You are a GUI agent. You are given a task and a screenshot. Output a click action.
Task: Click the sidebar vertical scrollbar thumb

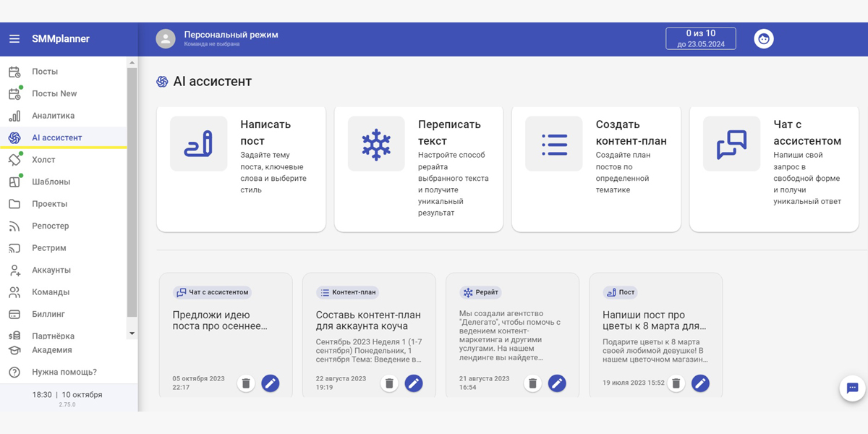132,192
